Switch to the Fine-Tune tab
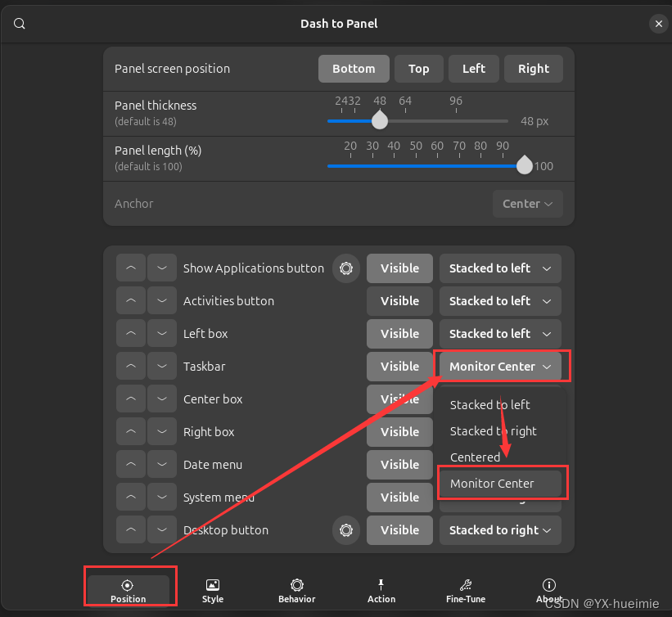This screenshot has width=672, height=617. pos(466,591)
